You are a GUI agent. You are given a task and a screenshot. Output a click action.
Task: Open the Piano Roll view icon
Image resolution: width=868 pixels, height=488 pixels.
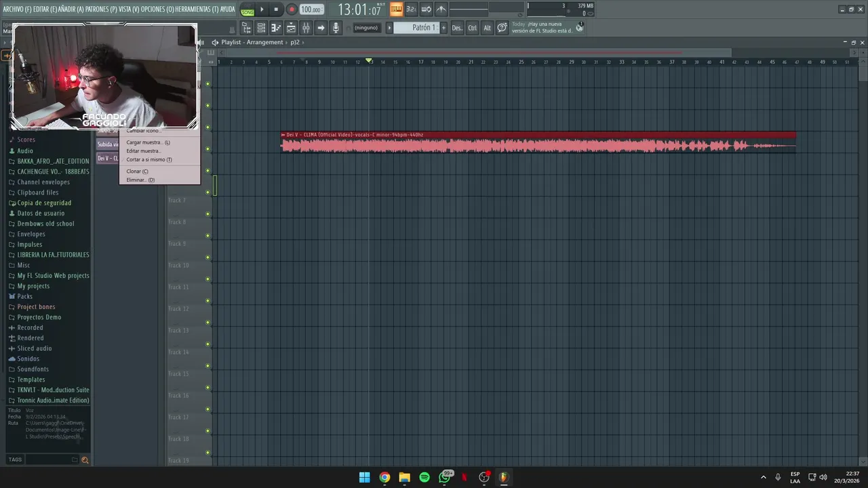(x=276, y=28)
